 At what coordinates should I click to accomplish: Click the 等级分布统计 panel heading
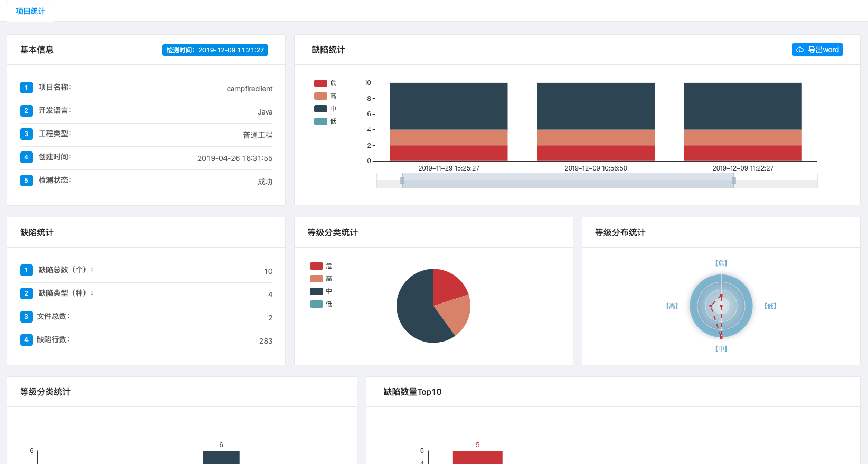[x=620, y=232]
